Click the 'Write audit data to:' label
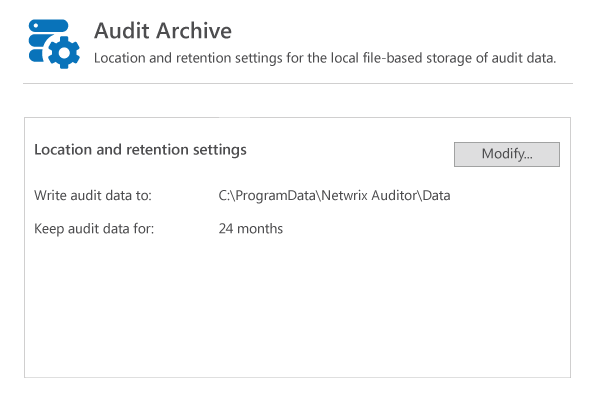This screenshot has height=395, width=590. click(x=93, y=196)
